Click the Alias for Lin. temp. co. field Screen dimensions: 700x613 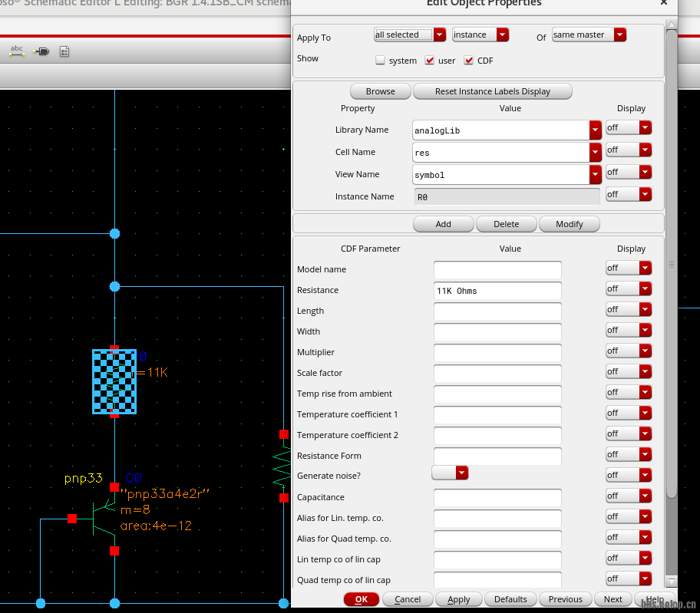497,519
